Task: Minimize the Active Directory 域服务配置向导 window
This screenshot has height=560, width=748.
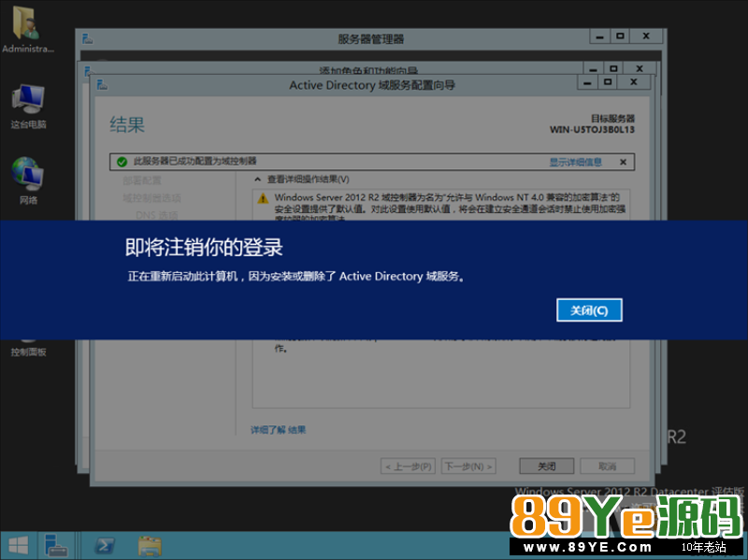Action: (588, 82)
